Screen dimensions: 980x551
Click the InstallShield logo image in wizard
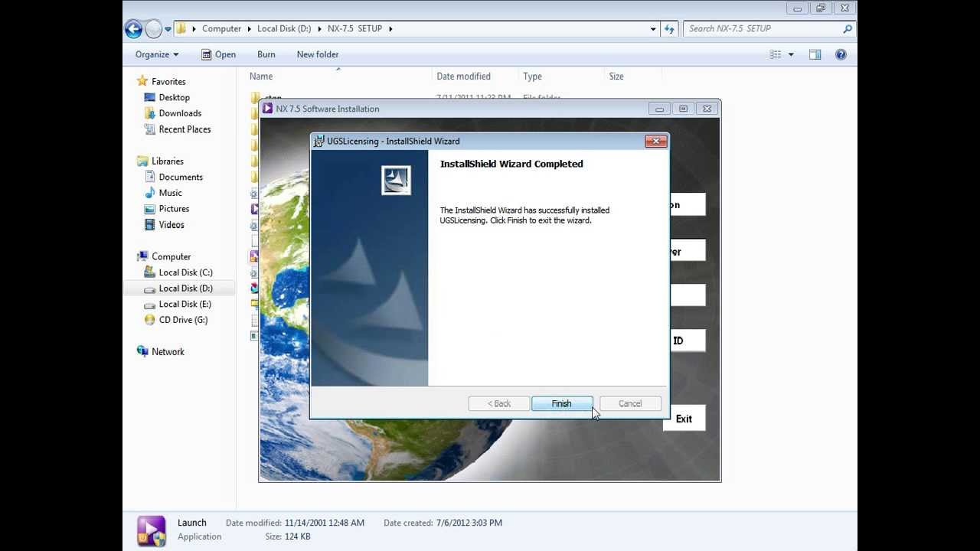coord(396,180)
